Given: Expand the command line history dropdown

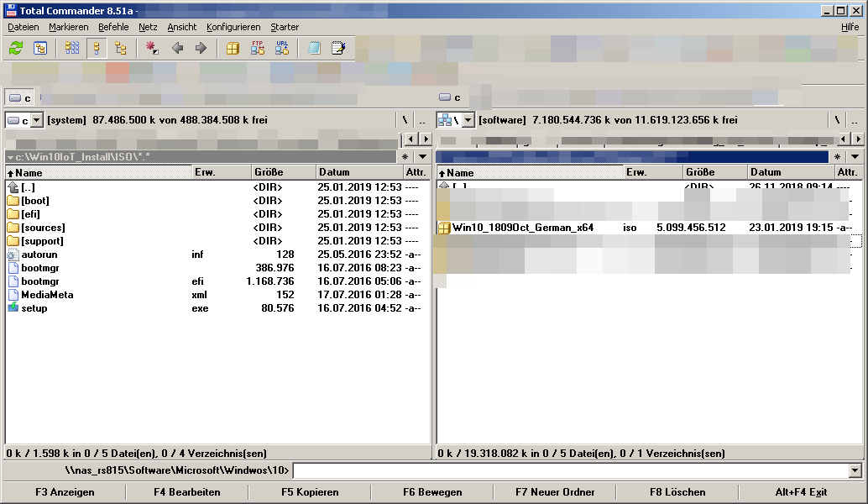Looking at the screenshot, I should click(855, 471).
